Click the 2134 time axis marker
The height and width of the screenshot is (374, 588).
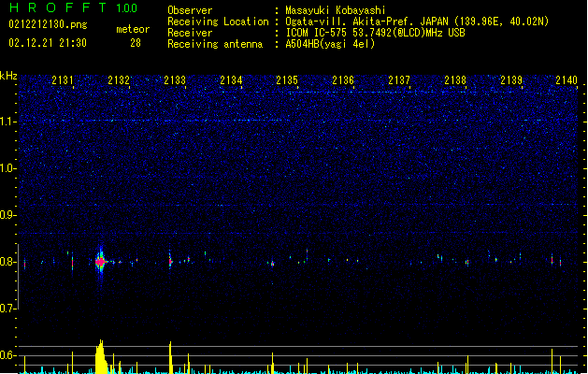pos(231,80)
